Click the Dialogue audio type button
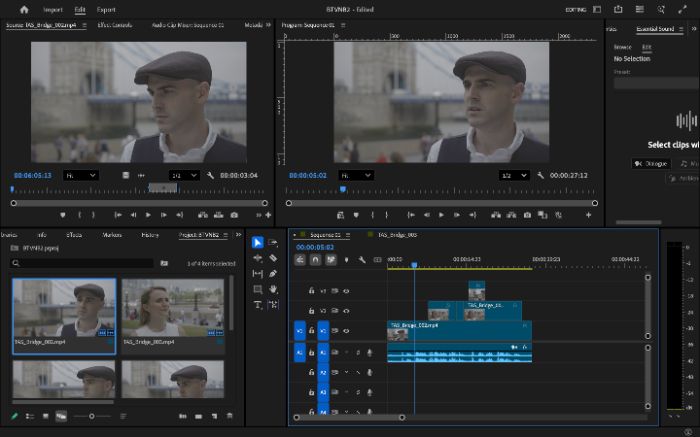This screenshot has width=700, height=437. click(x=651, y=164)
